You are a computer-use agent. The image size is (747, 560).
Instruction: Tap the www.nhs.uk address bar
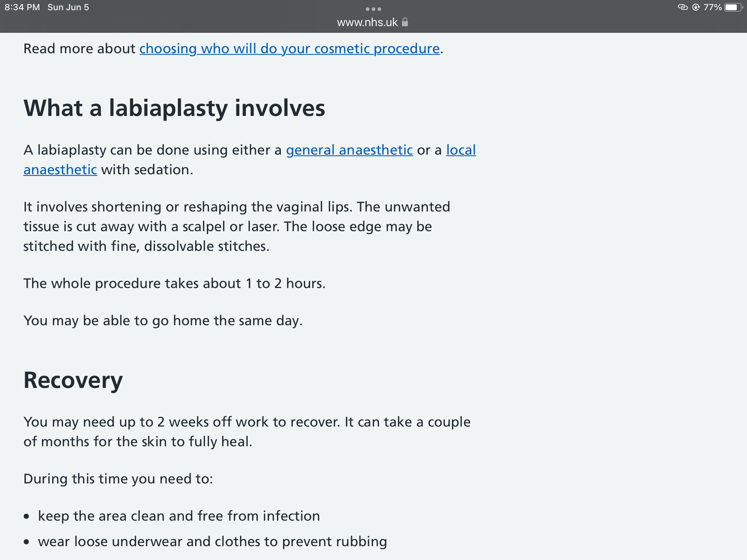373,22
